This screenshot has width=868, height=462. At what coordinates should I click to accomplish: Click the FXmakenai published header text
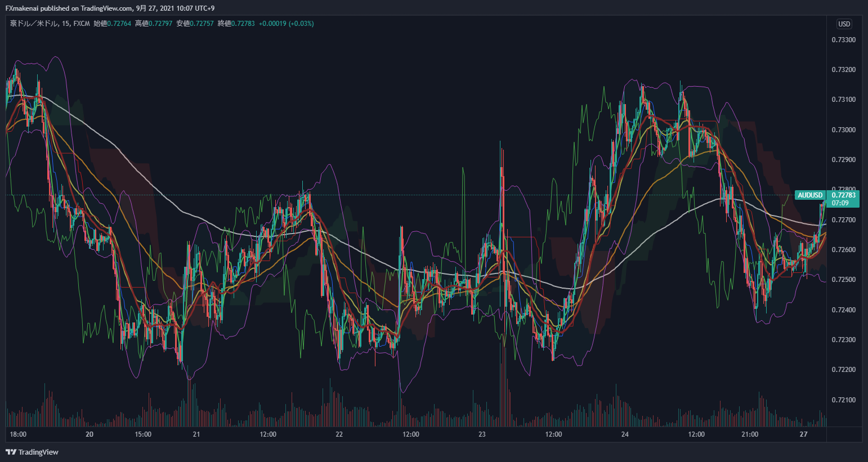point(110,8)
